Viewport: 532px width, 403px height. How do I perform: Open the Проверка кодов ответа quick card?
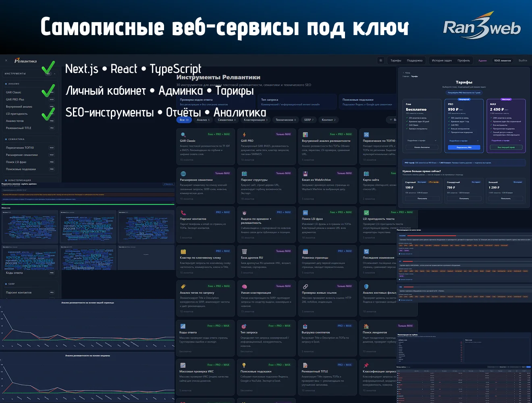(215, 102)
